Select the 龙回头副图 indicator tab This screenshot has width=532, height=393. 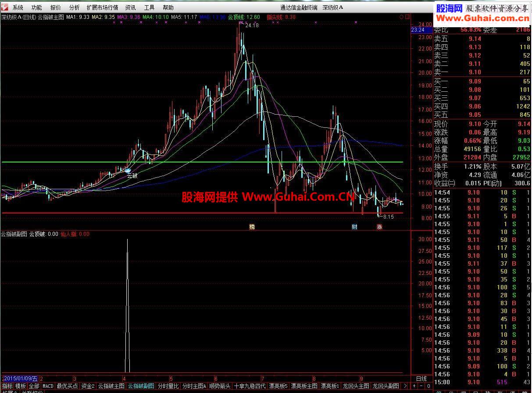point(386,386)
